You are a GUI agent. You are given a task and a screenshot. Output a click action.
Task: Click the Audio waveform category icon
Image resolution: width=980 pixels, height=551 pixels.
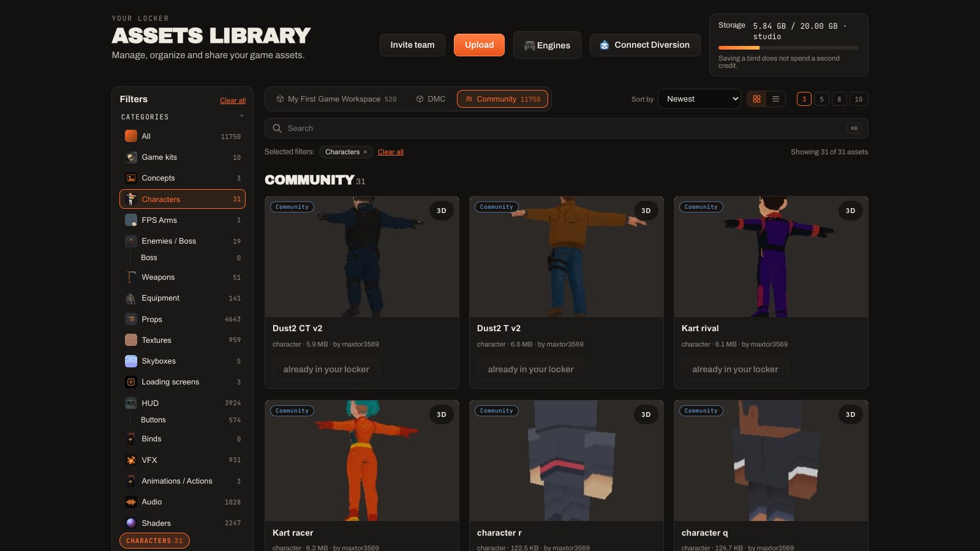131,502
